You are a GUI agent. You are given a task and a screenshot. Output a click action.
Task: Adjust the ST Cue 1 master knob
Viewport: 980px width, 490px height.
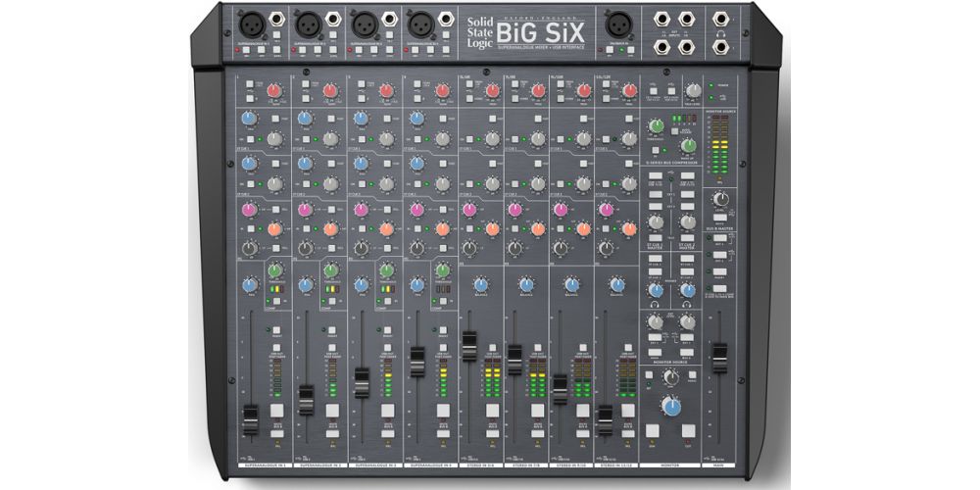[x=656, y=221]
